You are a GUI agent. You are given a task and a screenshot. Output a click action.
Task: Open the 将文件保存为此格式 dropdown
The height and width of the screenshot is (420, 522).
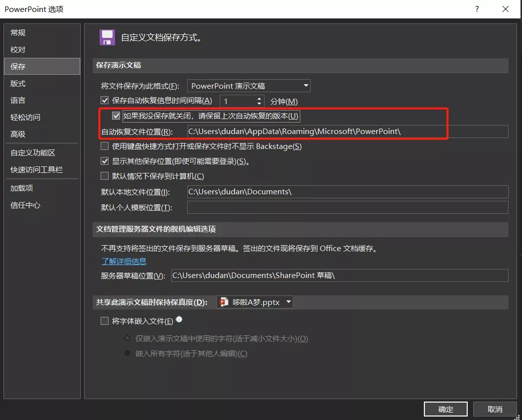point(305,85)
